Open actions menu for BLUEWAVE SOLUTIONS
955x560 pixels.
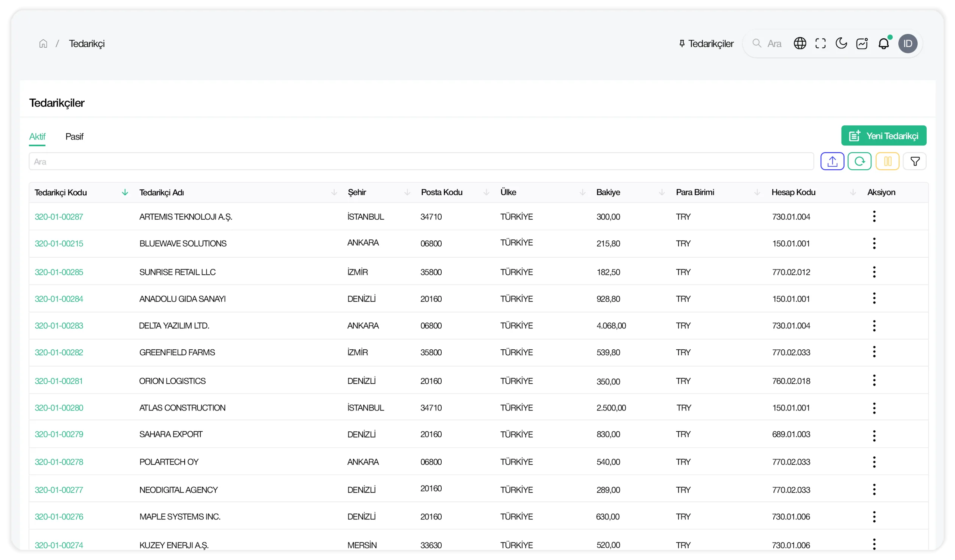(875, 243)
